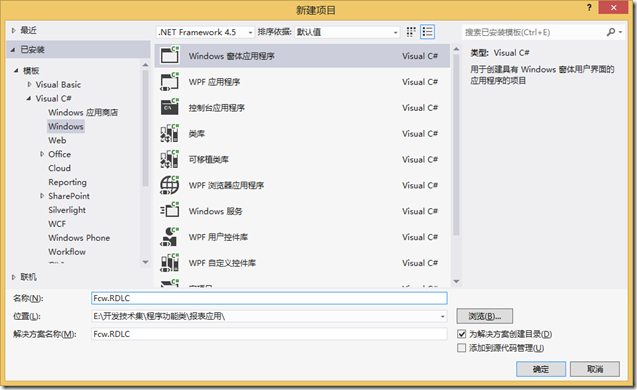Toggle 为解决方案创建目录 checkbox
The image size is (637, 390).
[462, 334]
